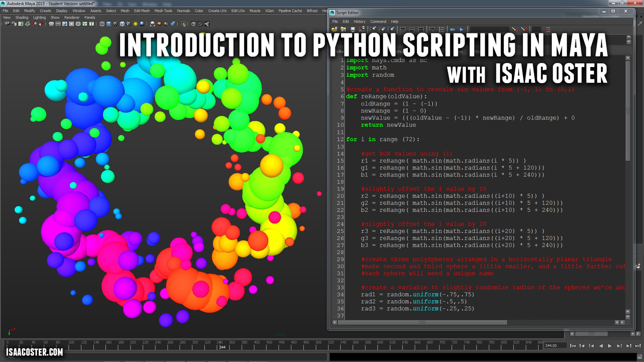This screenshot has height=362, width=644.
Task: Open the viewport View menu
Action: point(7,17)
